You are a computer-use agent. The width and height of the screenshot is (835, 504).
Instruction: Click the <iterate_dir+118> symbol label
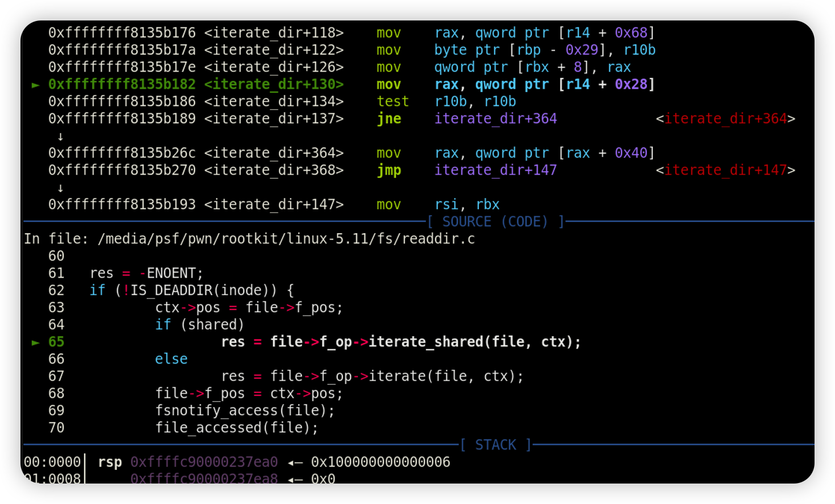point(274,33)
